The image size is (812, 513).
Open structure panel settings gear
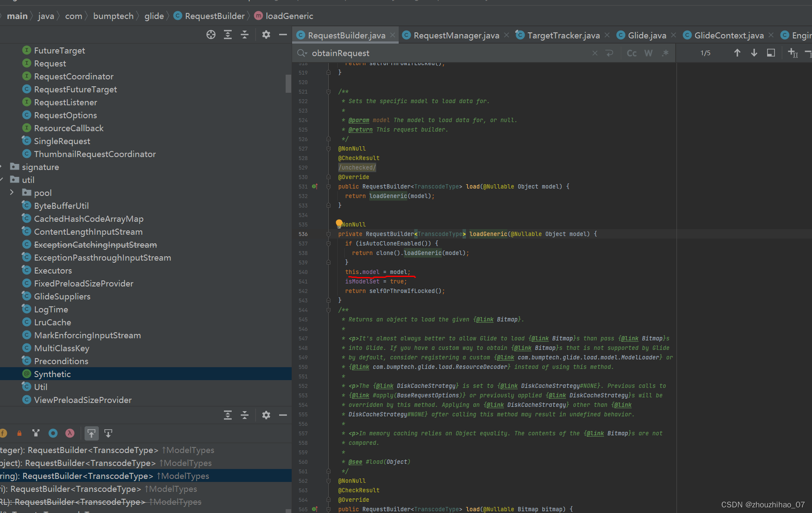click(266, 415)
